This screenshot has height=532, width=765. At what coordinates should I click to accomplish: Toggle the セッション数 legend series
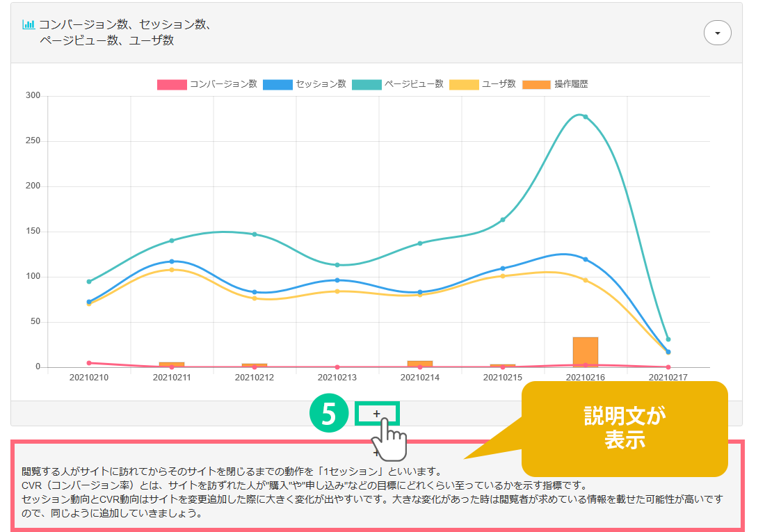(x=305, y=84)
